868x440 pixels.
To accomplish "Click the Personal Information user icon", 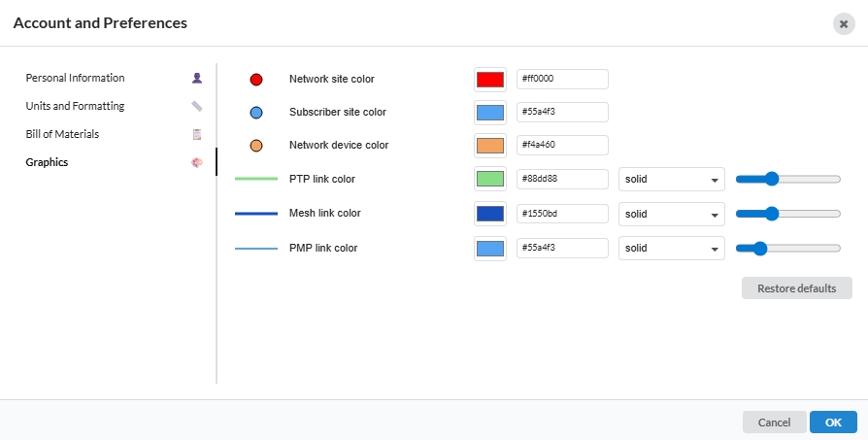I will coord(197,78).
